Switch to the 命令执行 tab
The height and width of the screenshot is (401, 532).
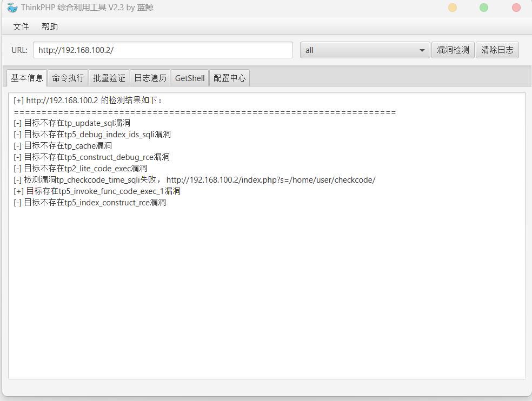[x=68, y=78]
